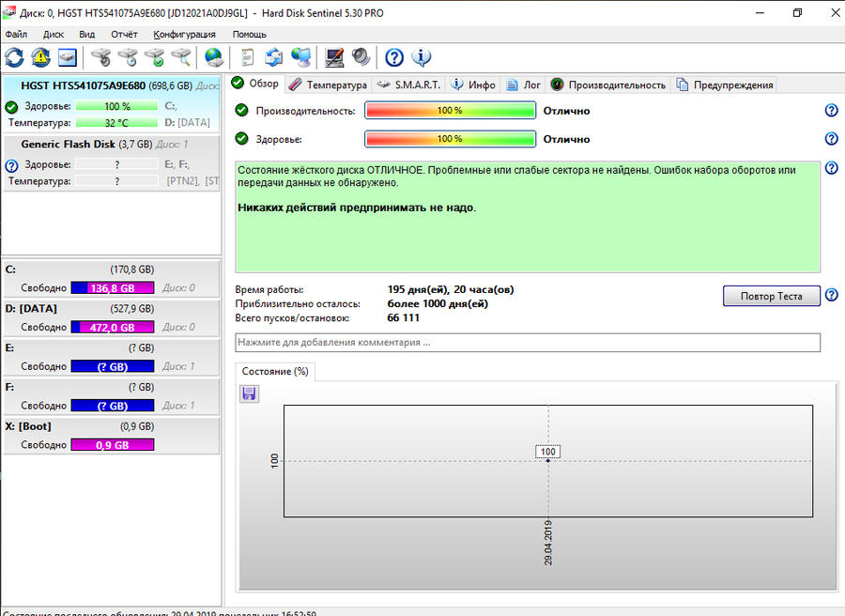Open the Диск menu

coord(54,35)
